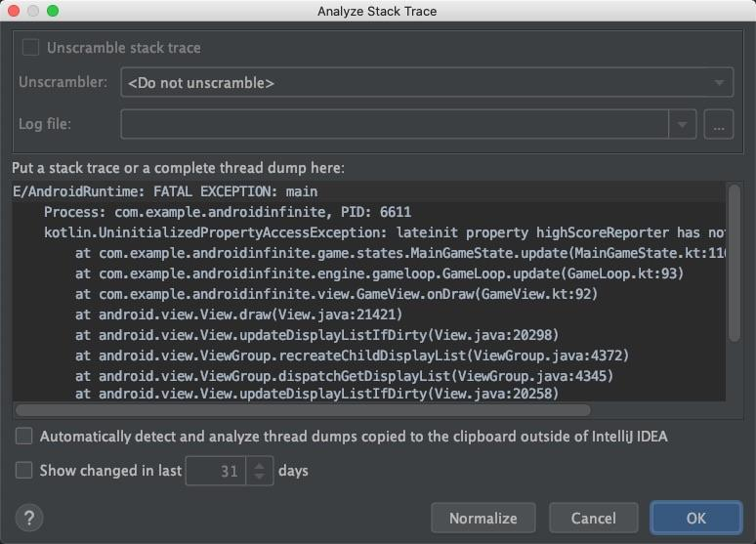The image size is (756, 544).
Task: Increase days value with stepper up arrow
Action: pos(259,465)
